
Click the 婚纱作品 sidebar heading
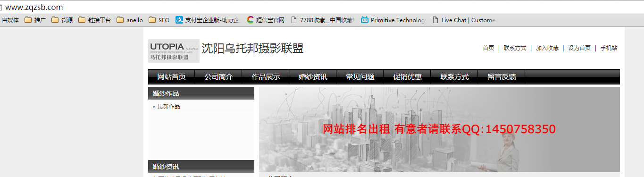tap(201, 93)
